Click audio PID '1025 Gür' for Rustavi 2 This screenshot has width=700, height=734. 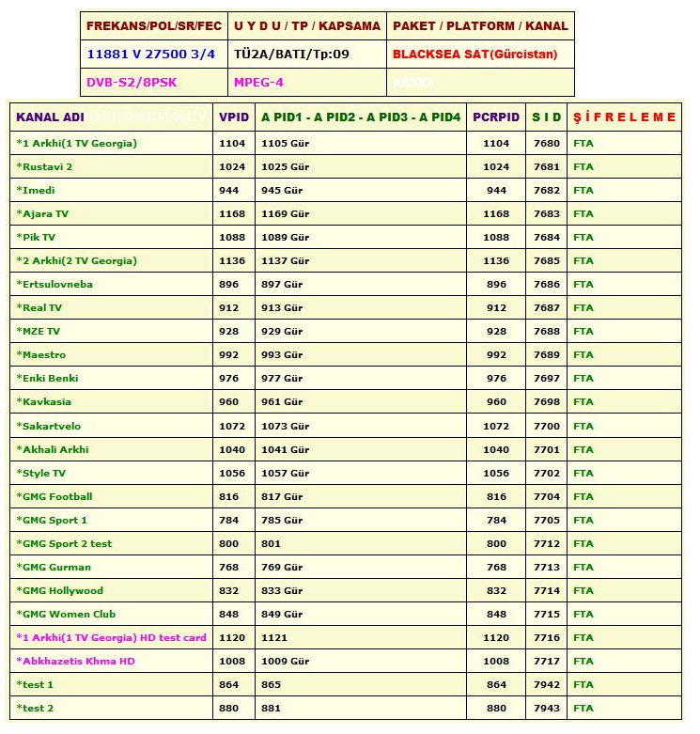[285, 166]
